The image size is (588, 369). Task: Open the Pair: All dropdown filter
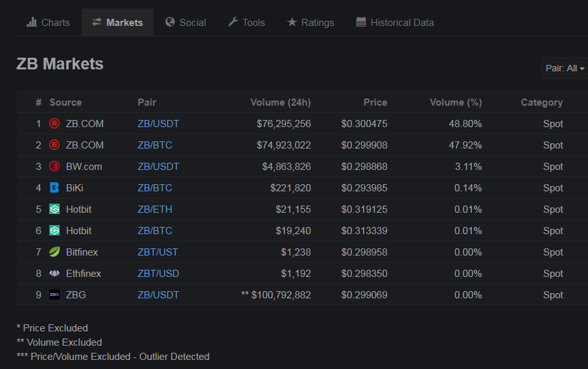[565, 68]
